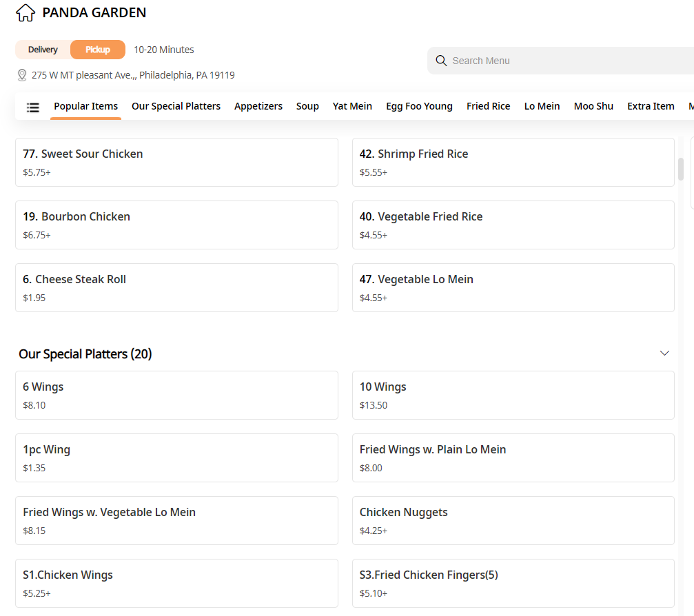
Task: Open Chicken Nuggets item options
Action: pyautogui.click(x=513, y=520)
